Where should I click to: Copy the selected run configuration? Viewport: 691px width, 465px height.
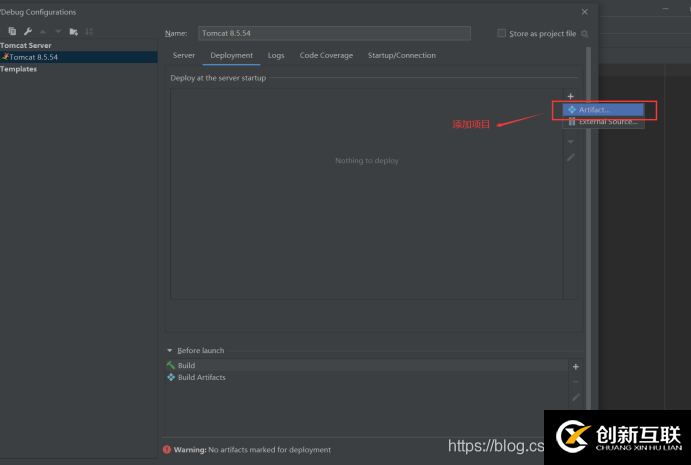coord(12,31)
